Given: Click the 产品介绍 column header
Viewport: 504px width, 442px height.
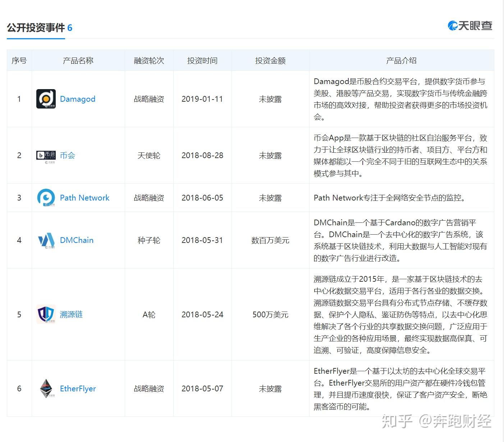Looking at the screenshot, I should tap(401, 60).
